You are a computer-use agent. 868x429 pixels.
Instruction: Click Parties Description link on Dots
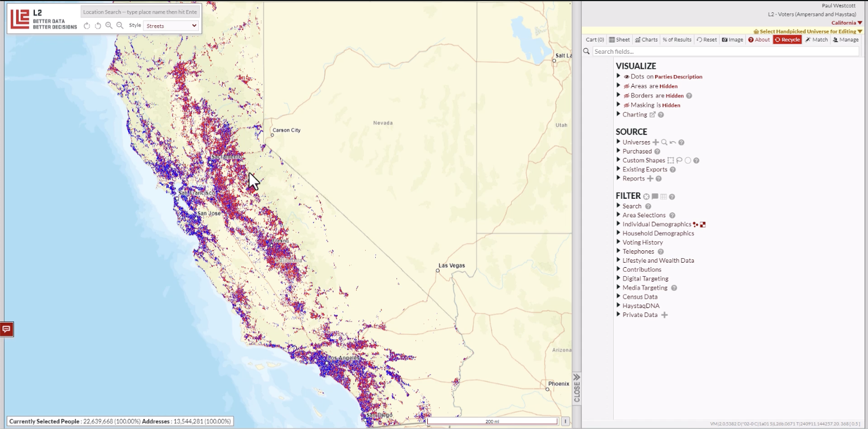pyautogui.click(x=678, y=77)
